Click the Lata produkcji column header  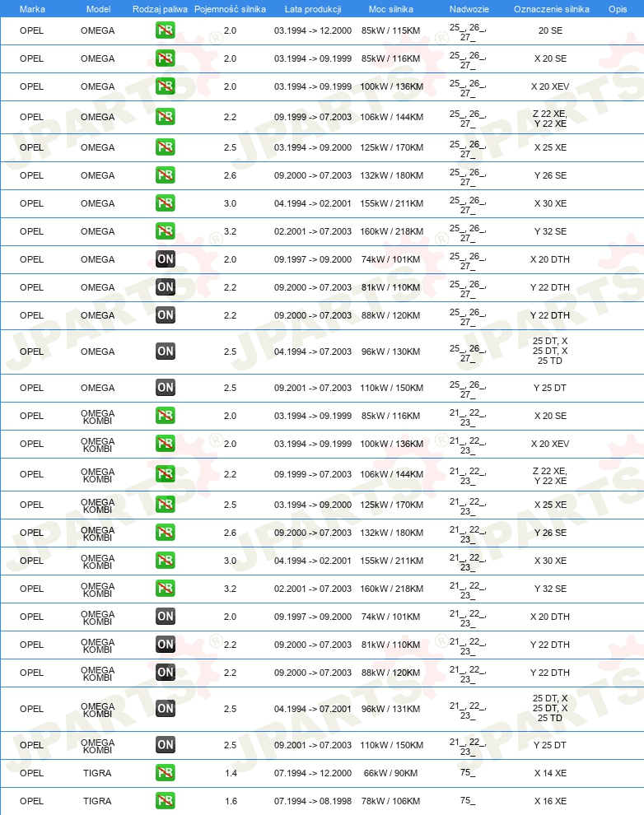[313, 9]
